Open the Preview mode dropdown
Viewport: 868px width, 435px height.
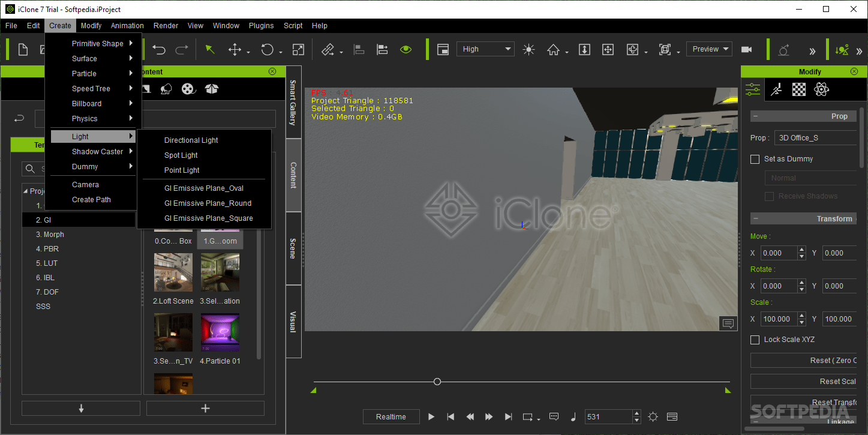click(710, 49)
